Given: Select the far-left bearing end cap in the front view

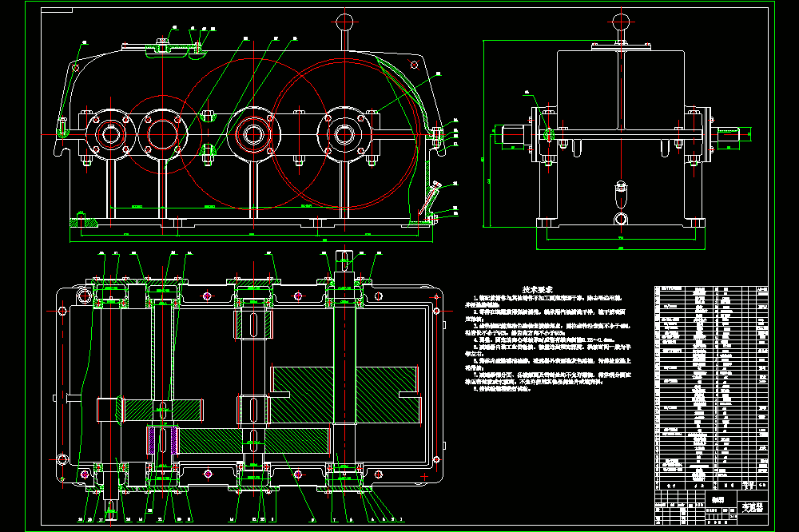Looking at the screenshot, I should click(x=110, y=134).
